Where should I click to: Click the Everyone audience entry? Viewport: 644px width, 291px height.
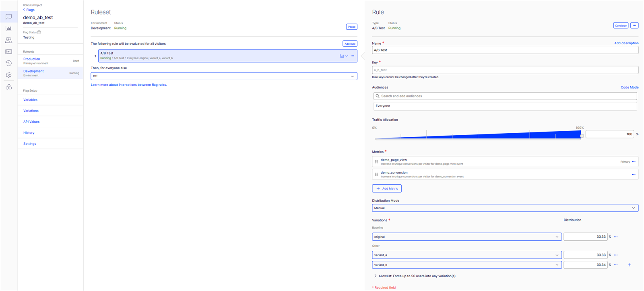coord(505,106)
